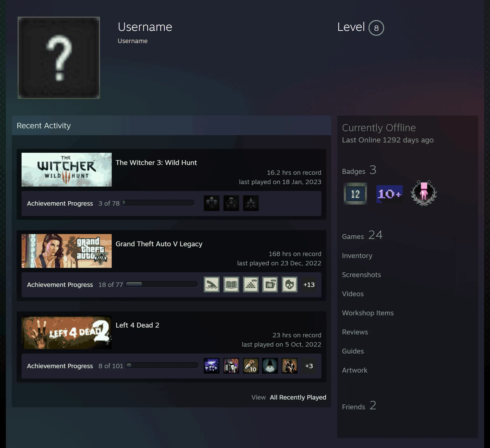Open The Witcher 3 game banner
The height and width of the screenshot is (448, 490).
(67, 170)
